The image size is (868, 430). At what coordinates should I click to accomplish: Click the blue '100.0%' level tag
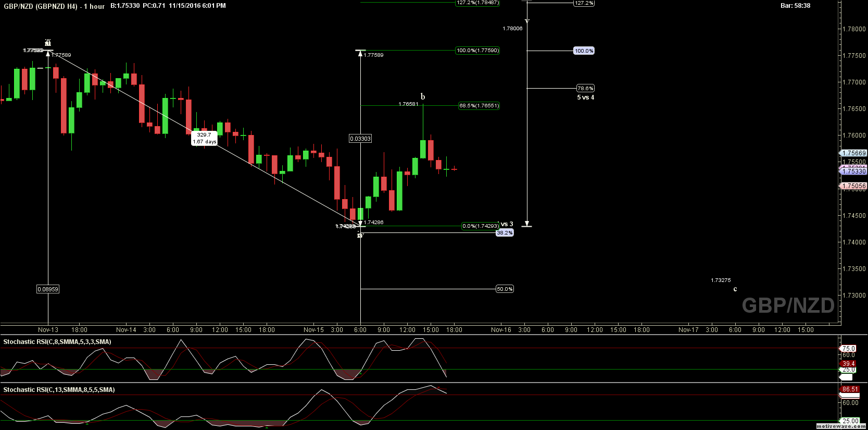(584, 51)
